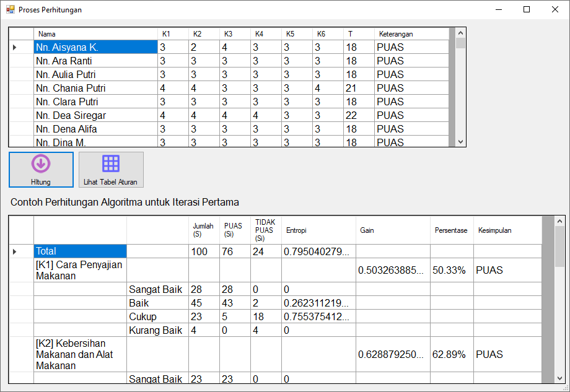Click the bottom table scroll-up arrow

(x=559, y=221)
